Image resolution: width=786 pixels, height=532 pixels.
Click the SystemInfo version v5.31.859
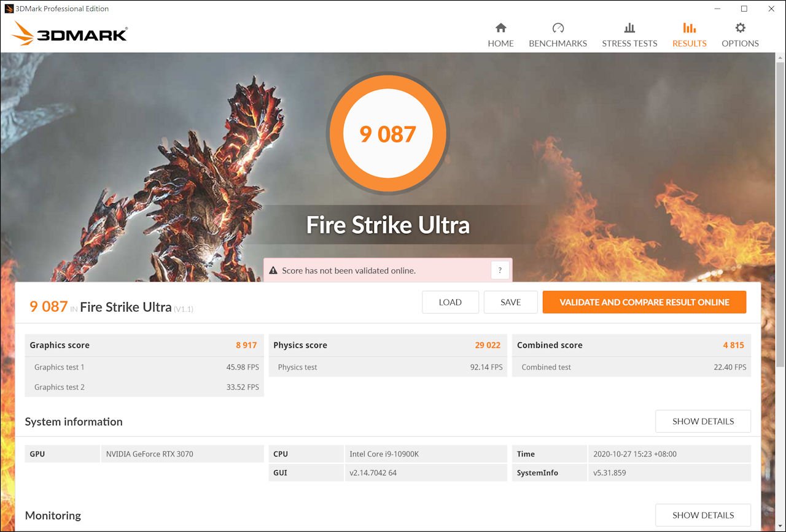pos(610,473)
